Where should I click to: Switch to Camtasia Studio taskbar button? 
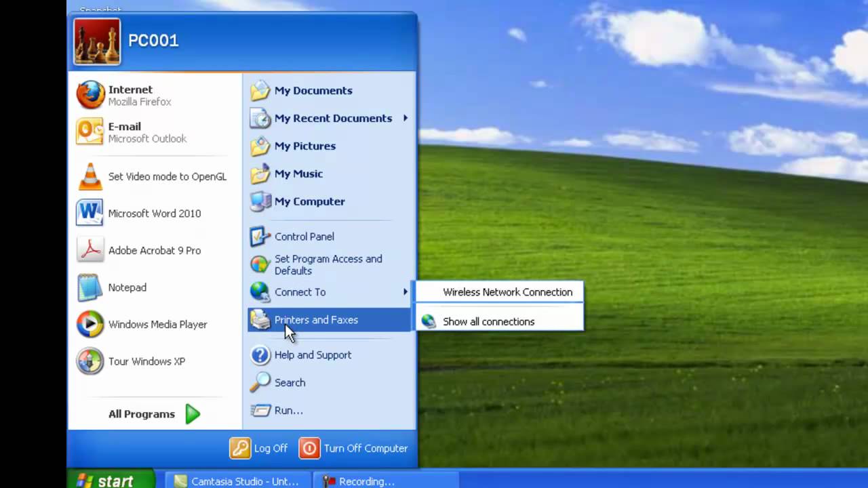(237, 481)
